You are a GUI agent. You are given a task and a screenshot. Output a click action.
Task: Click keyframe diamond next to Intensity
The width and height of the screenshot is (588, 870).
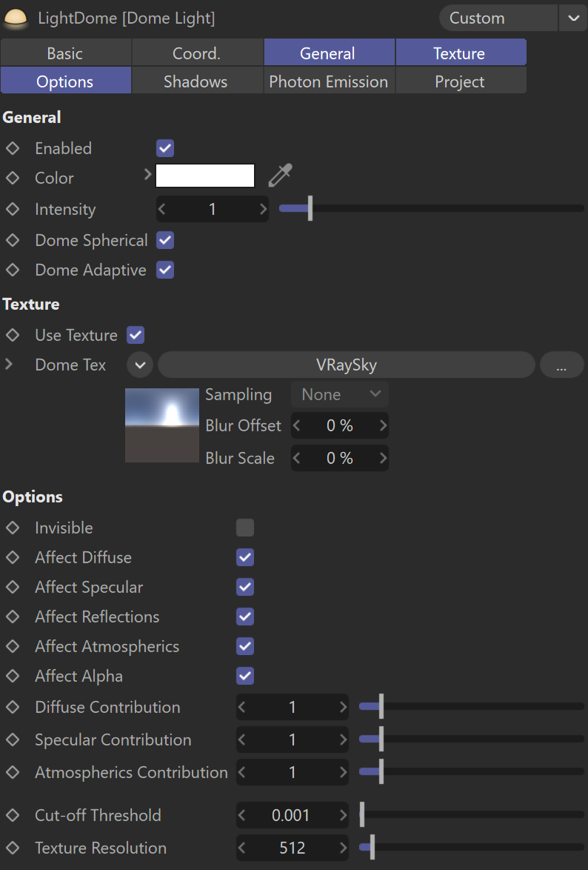click(13, 209)
